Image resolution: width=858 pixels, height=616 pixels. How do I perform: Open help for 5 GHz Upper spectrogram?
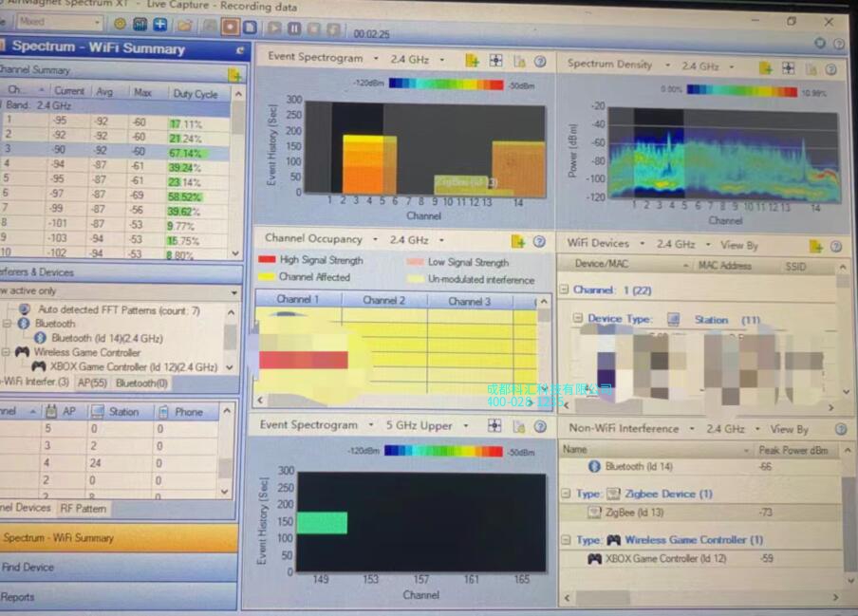pyautogui.click(x=540, y=427)
